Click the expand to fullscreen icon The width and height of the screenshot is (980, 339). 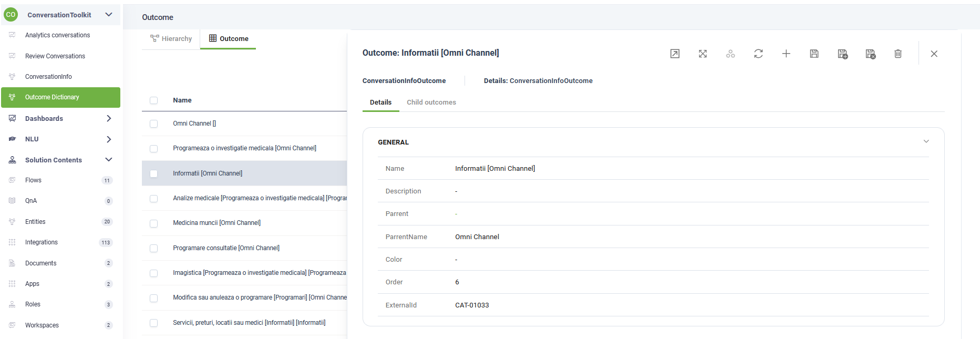(703, 54)
